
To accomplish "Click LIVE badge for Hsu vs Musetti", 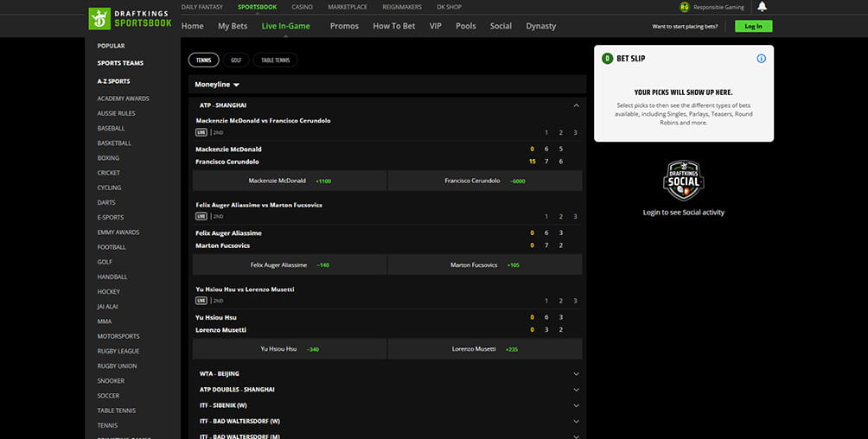I will point(201,301).
